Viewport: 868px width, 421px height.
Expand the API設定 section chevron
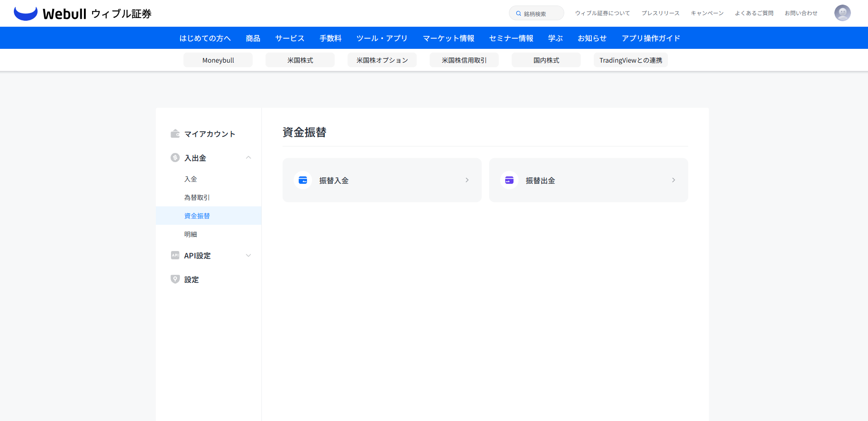click(x=248, y=255)
